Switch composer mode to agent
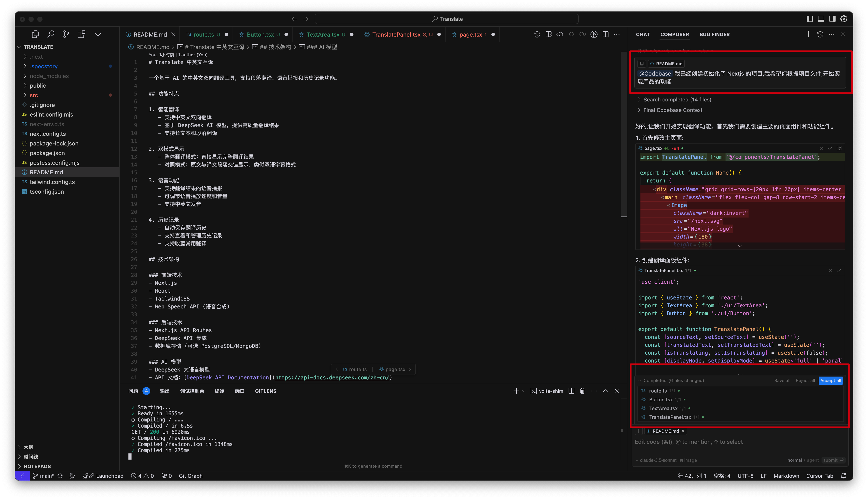868x499 pixels. [813, 460]
